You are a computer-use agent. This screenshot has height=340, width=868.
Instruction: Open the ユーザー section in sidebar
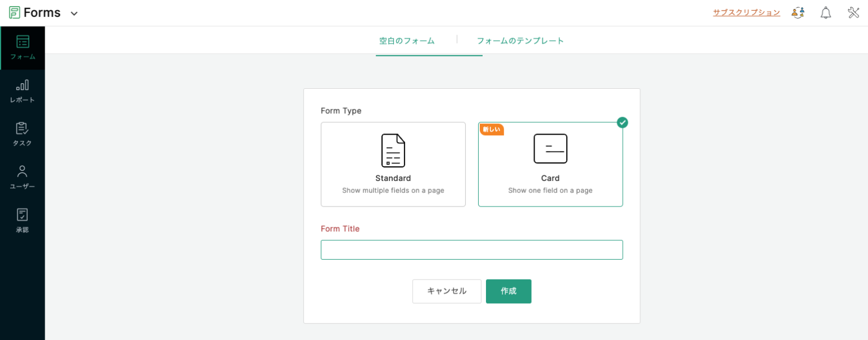point(22,177)
